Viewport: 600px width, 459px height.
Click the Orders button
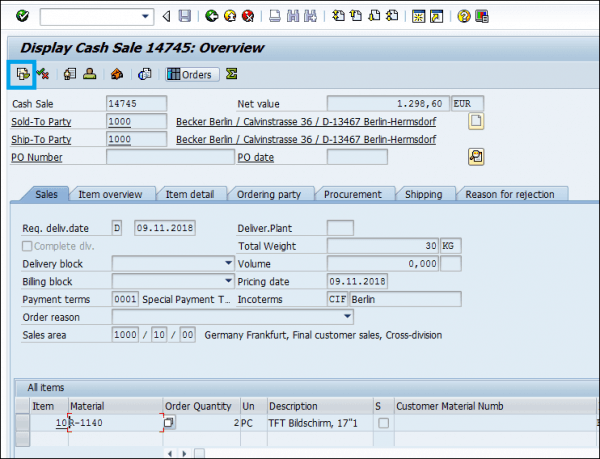click(192, 74)
